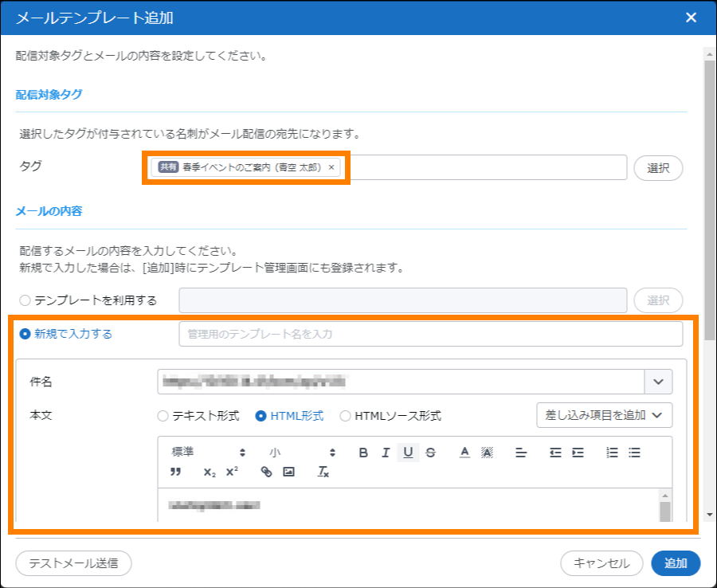Viewport: 717px width, 588px height.
Task: Insert an image into the mail body
Action: point(289,472)
